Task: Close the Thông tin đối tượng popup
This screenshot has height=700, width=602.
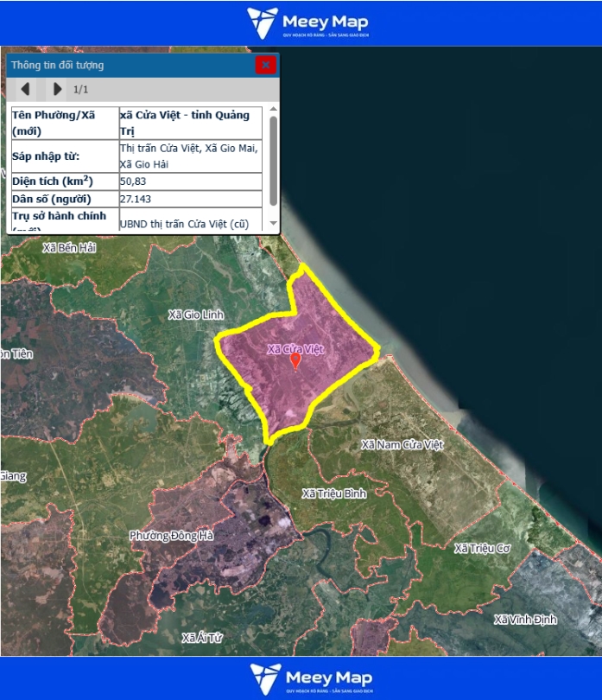Action: (266, 65)
